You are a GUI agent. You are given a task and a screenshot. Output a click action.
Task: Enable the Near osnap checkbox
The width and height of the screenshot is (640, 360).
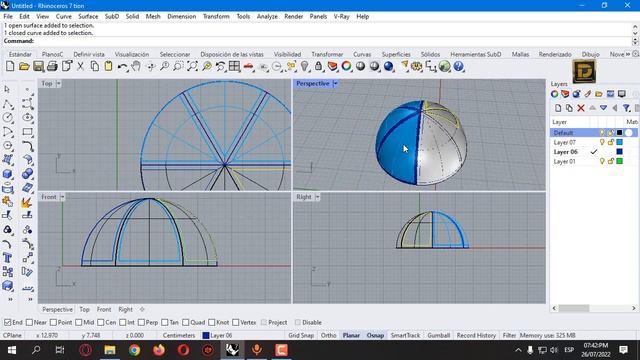coord(29,322)
